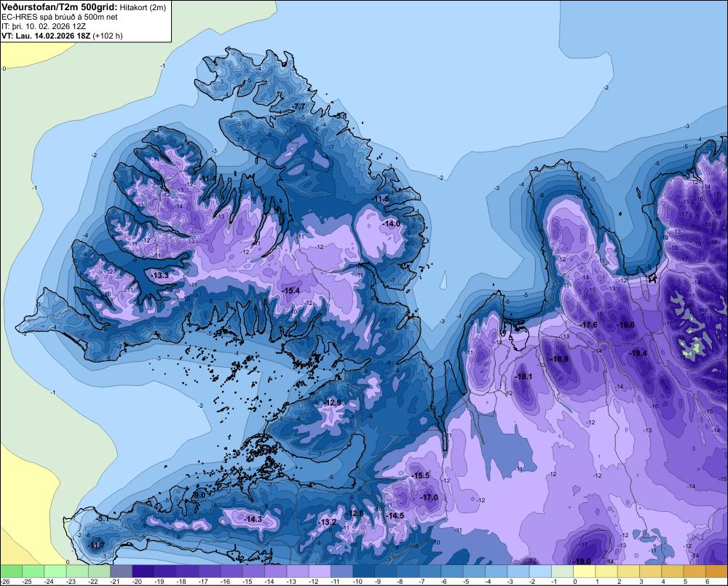The width and height of the screenshot is (728, 586).
Task: Click the '(+102 h)' forecast offset text
Action: coord(108,36)
